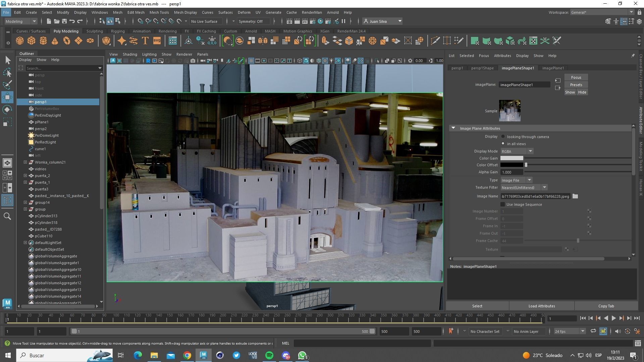The image size is (644, 362).
Task: Open the RenderMan menu
Action: tap(312, 12)
